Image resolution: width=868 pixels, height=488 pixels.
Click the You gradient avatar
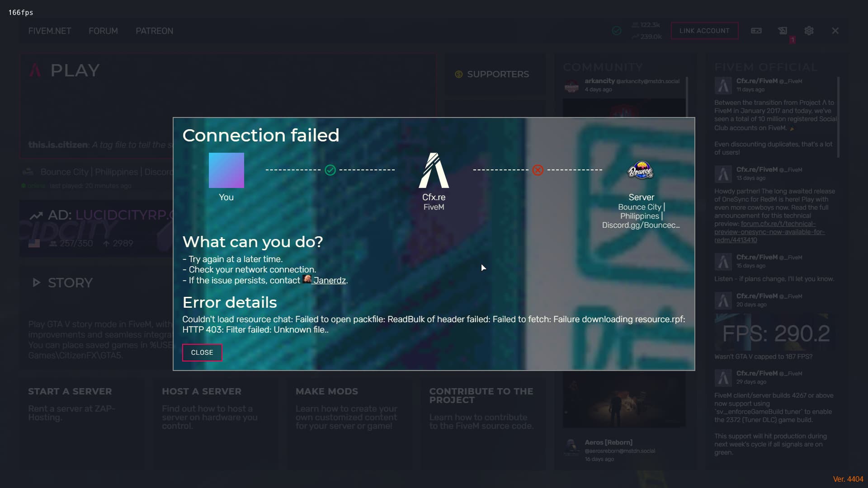point(226,170)
